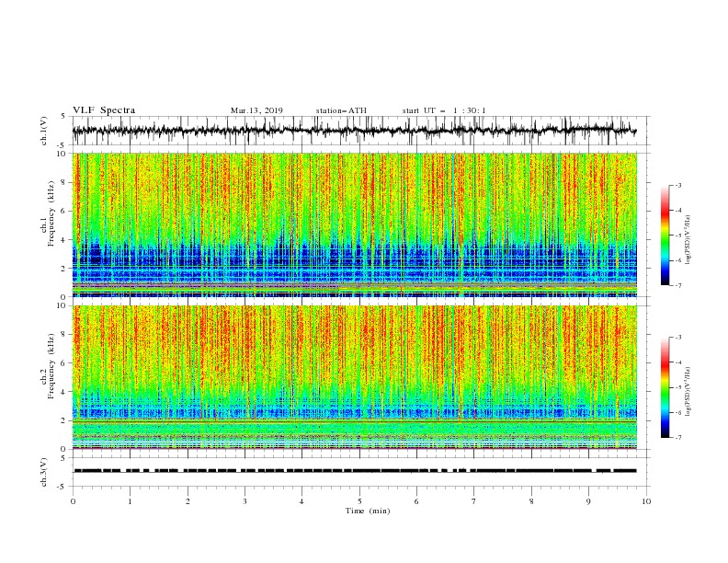This screenshot has height=563, width=728.
Task: Click the "10" tick on the time axis
Action: point(646,501)
